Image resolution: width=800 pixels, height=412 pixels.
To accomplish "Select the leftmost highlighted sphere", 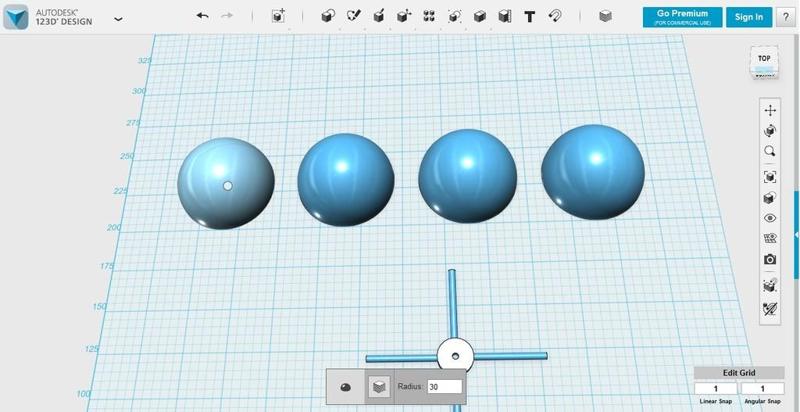I will (226, 183).
